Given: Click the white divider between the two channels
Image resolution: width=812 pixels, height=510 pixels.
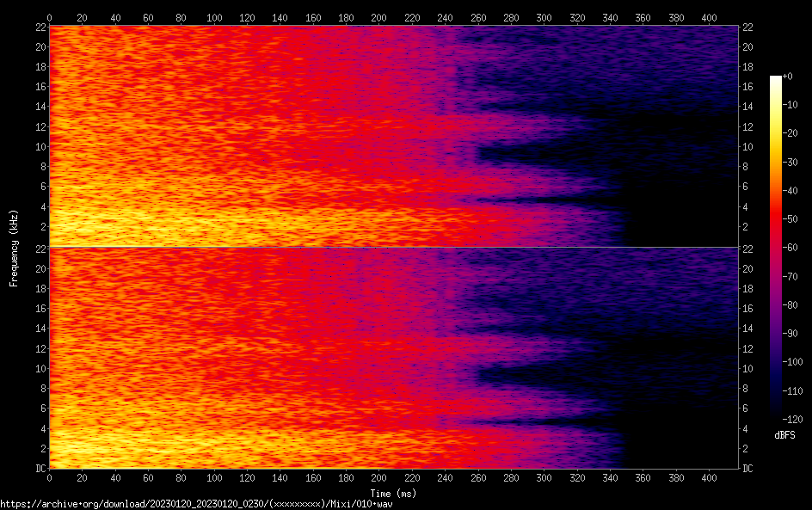Looking at the screenshot, I should click(x=395, y=248).
